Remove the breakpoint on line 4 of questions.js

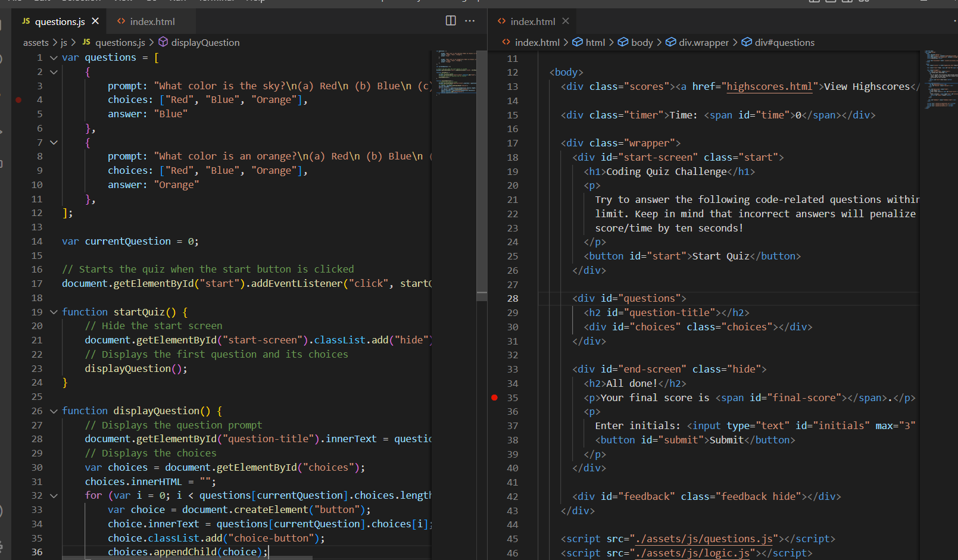[18, 100]
